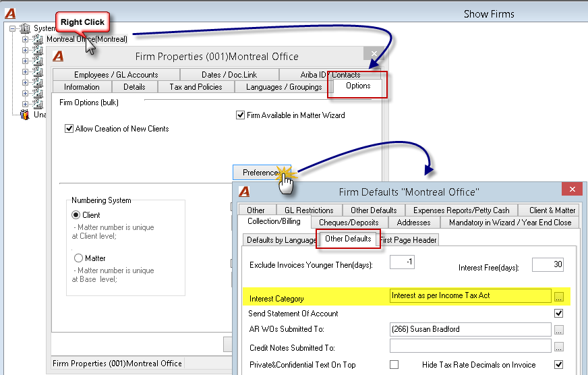The width and height of the screenshot is (588, 375).
Task: Click the main window app logo
Action: (10, 13)
